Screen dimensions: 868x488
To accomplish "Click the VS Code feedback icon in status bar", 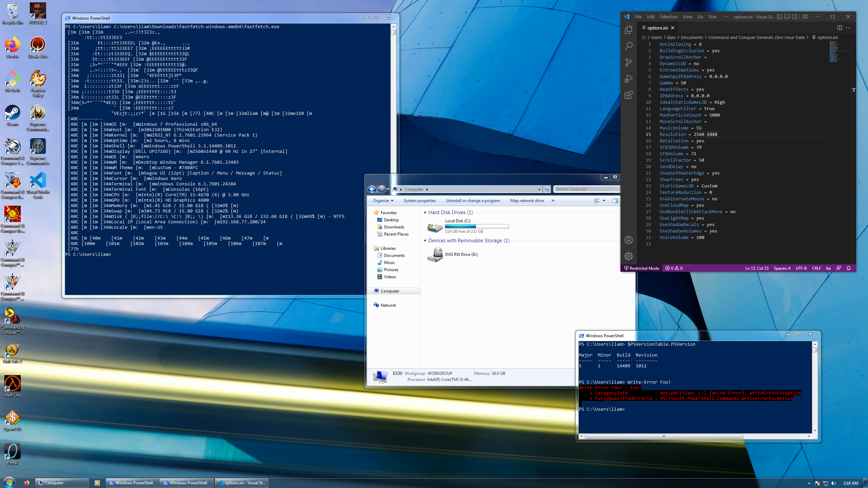I will pyautogui.click(x=839, y=268).
